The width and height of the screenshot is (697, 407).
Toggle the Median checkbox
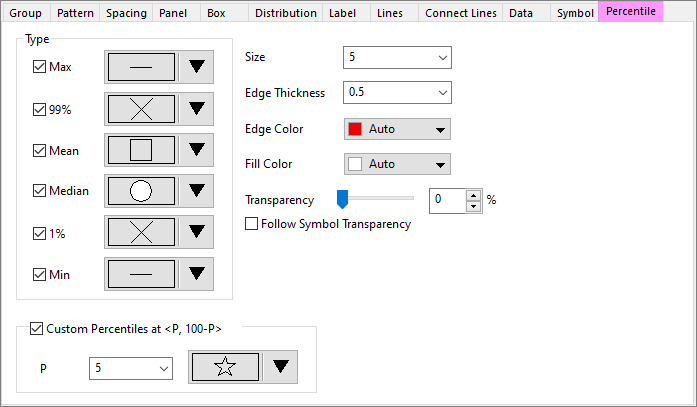(40, 191)
